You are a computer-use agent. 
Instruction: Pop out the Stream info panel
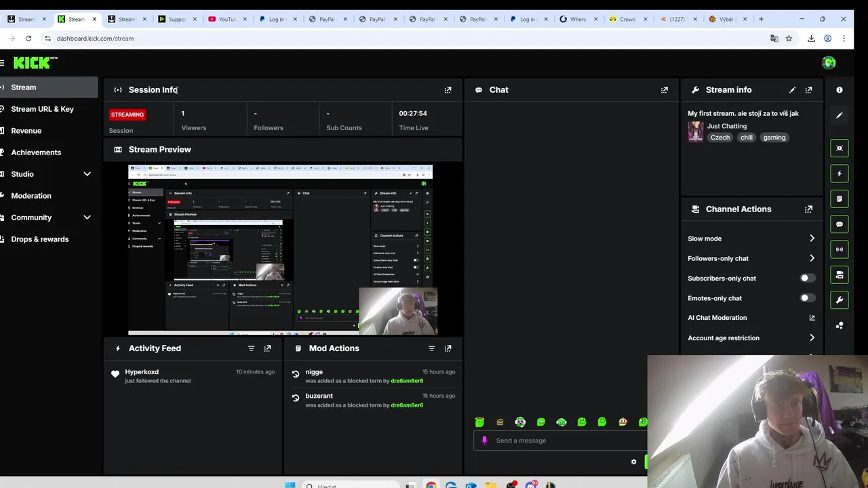coord(808,89)
